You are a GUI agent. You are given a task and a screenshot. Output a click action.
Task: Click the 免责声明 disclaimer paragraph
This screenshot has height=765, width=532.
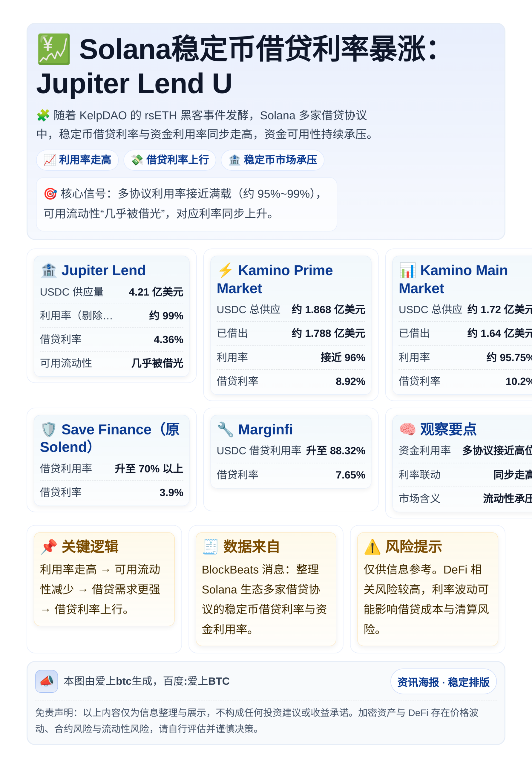pos(257,721)
